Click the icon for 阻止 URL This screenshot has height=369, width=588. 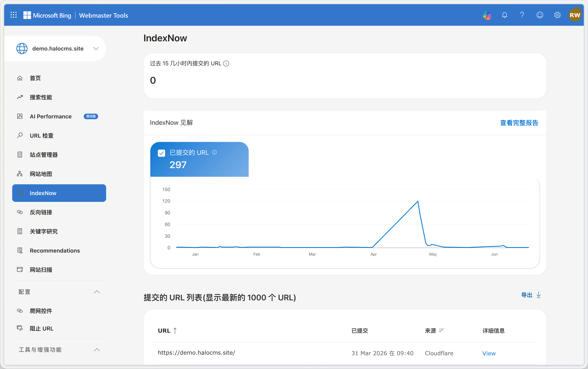(20, 328)
